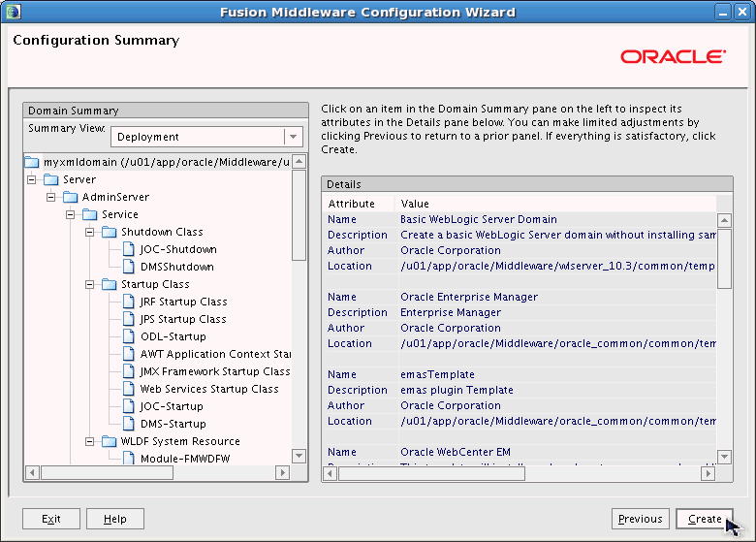The width and height of the screenshot is (756, 542).
Task: Minimize the Configuration Wizard window
Action: 723,12
